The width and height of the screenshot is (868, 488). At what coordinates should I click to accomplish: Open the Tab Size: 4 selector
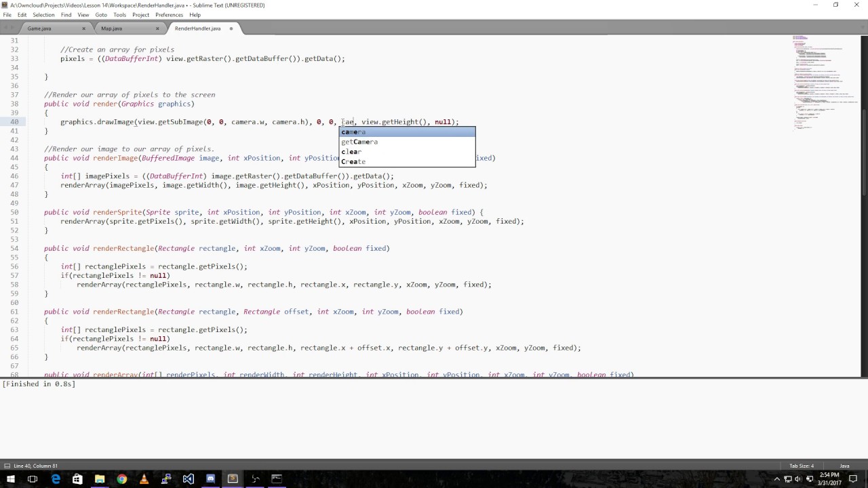click(802, 466)
